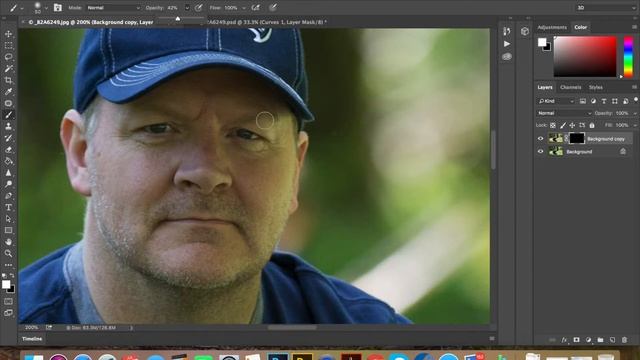Select the Magic Wand tool
Screen dimensions: 640x360
pos(8,68)
